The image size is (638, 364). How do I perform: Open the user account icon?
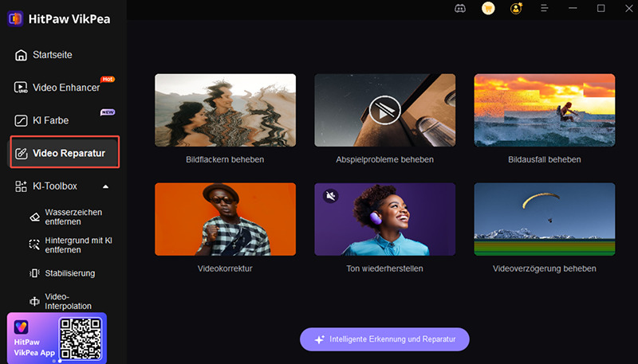[x=516, y=9]
